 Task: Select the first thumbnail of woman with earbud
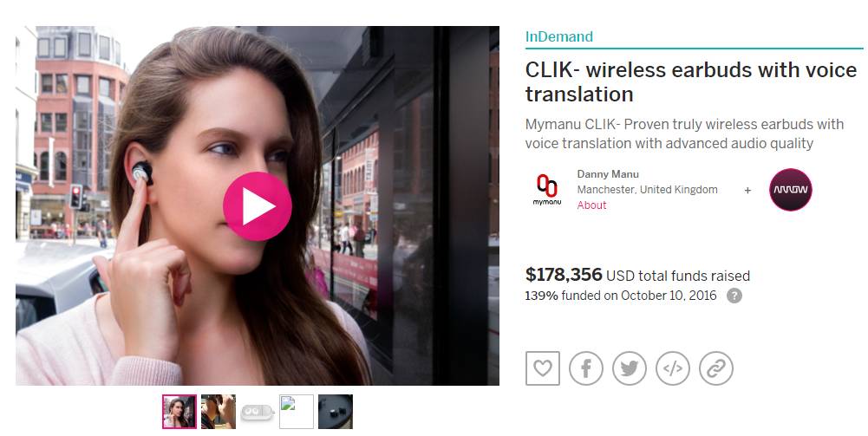pyautogui.click(x=179, y=411)
